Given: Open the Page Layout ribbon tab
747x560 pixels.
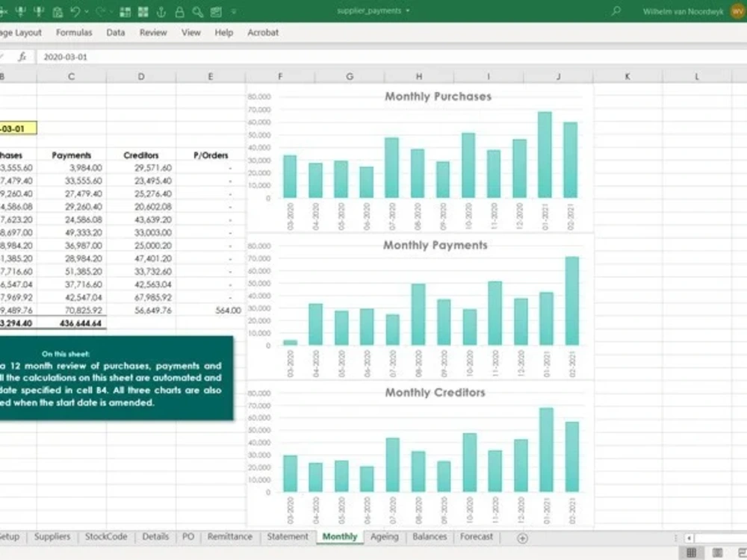Looking at the screenshot, I should 20,32.
